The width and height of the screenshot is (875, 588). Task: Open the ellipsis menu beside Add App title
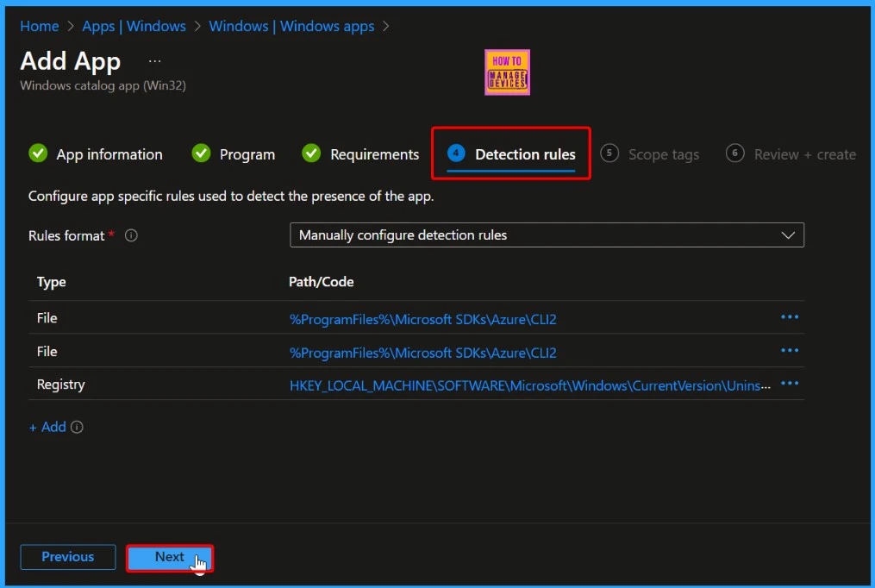[x=154, y=61]
